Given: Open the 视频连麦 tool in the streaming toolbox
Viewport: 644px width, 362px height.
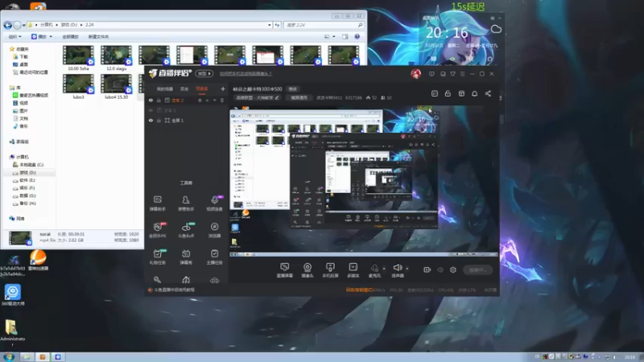Looking at the screenshot, I should (x=214, y=204).
